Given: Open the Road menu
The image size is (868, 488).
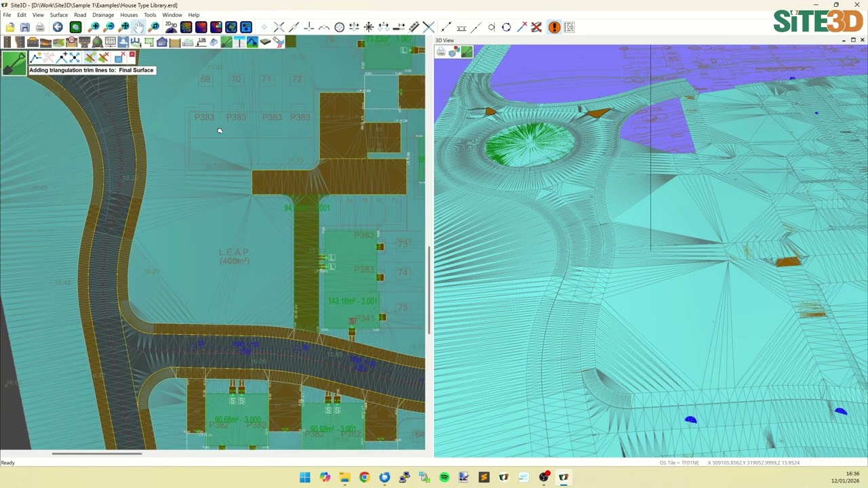Looking at the screenshot, I should 80,15.
